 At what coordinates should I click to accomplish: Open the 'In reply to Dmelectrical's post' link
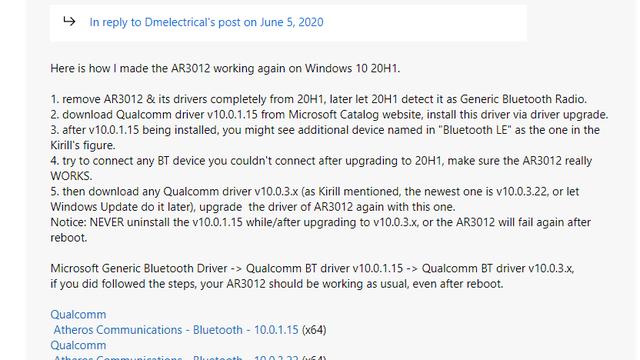(206, 22)
